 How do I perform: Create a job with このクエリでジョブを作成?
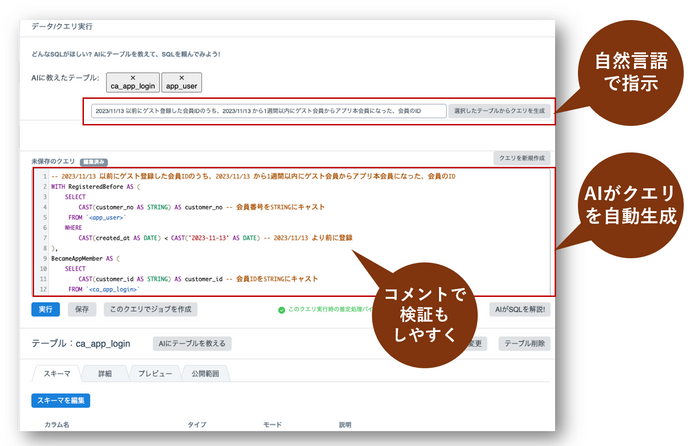pos(150,309)
